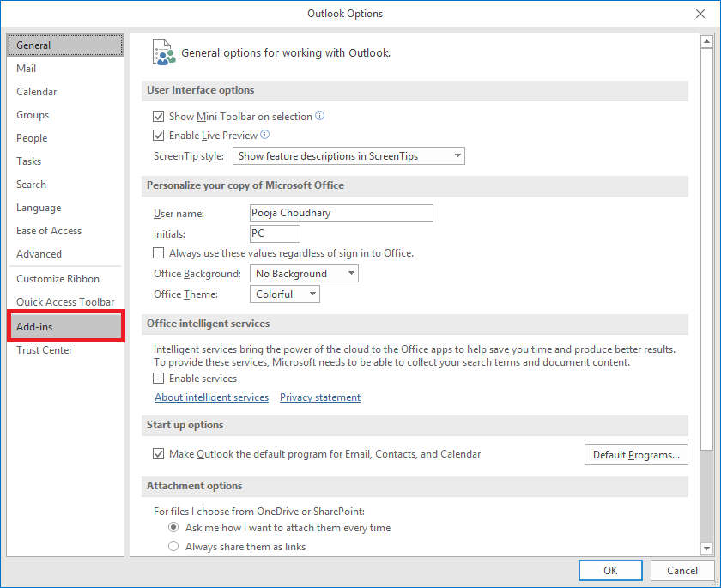Check the Enable services checkbox

click(158, 379)
